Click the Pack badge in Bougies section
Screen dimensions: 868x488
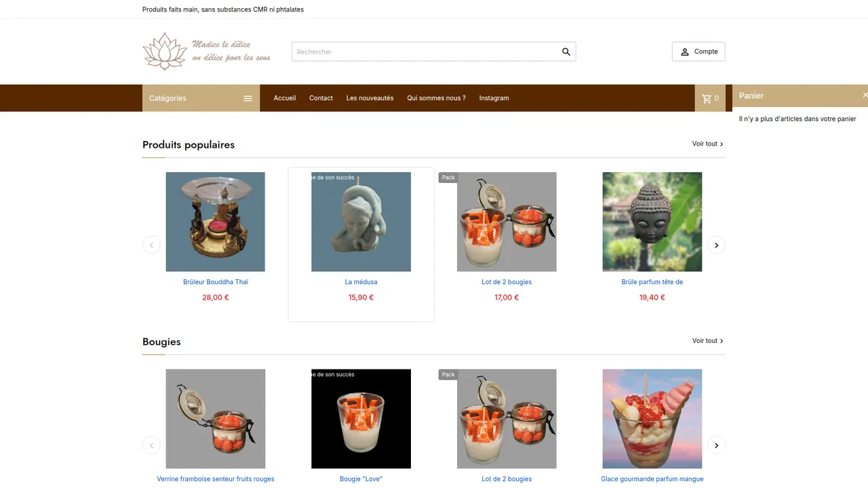pyautogui.click(x=448, y=375)
